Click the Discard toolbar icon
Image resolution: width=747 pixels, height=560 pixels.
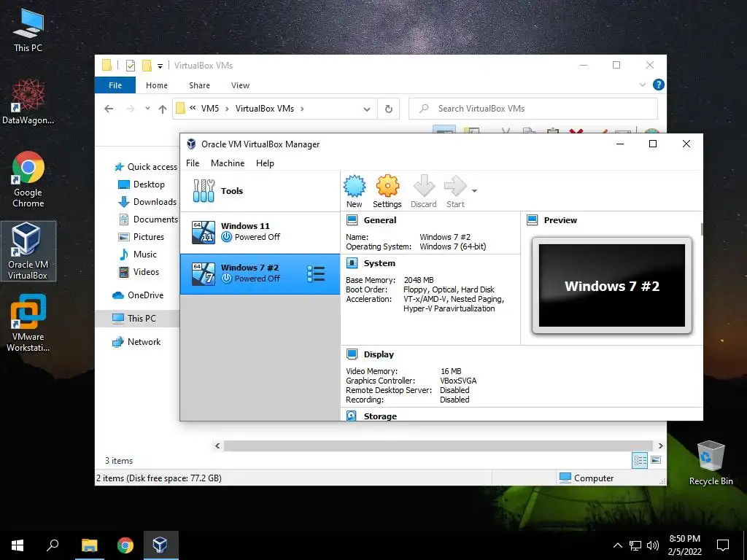[x=424, y=192]
